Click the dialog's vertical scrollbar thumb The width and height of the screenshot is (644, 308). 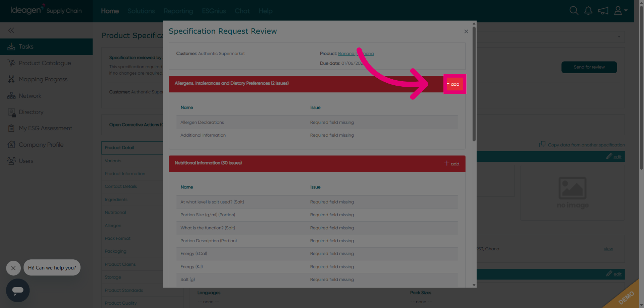[474, 84]
